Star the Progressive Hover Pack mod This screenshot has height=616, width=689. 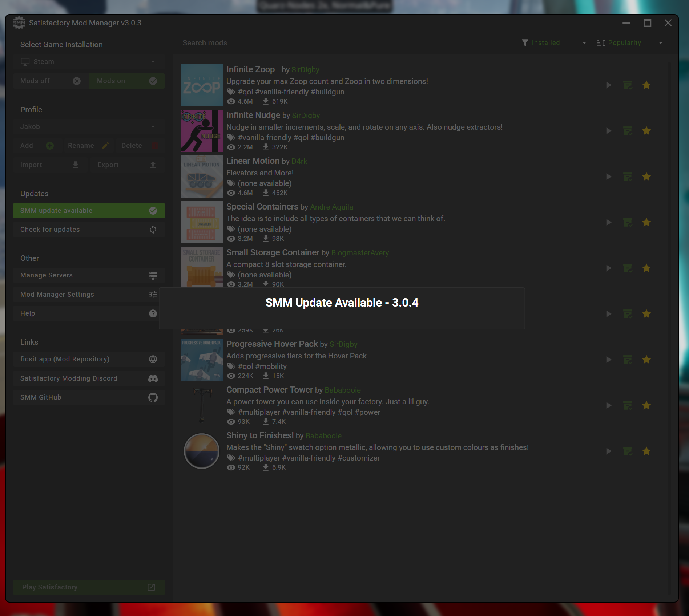[x=646, y=360]
